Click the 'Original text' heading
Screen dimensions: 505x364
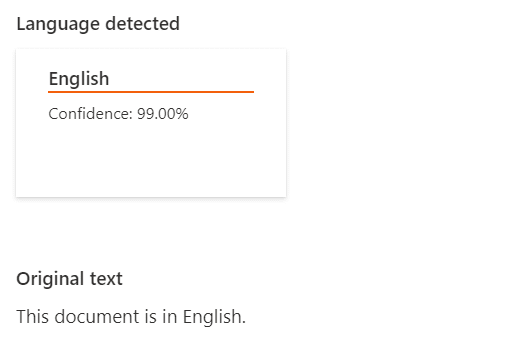pos(69,279)
